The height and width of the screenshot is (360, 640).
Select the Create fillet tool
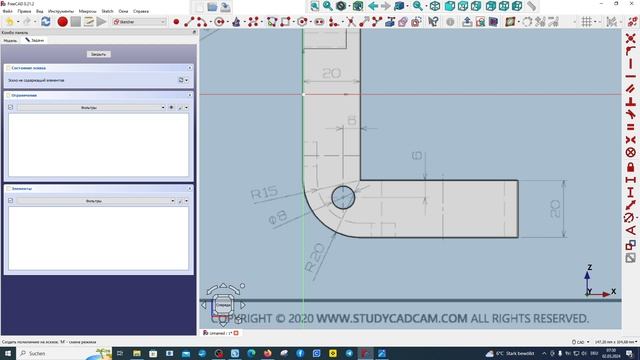coord(333,22)
